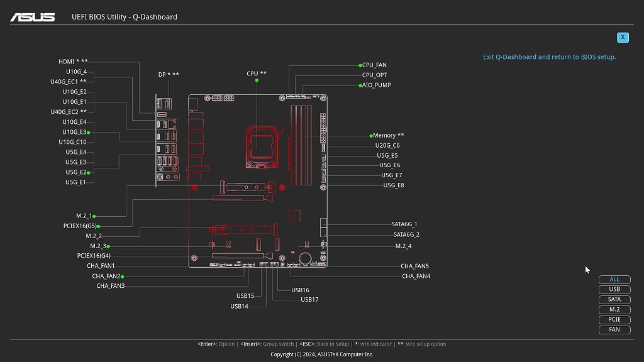Open the AIO_PUMP header option

point(376,85)
